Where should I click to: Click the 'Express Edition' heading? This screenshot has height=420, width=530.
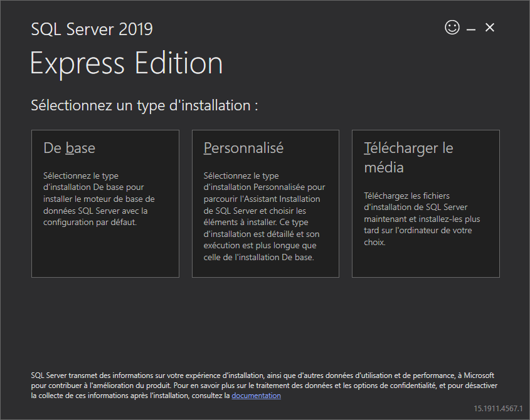click(x=127, y=63)
